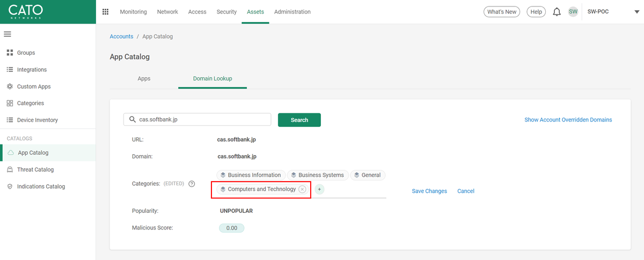Click the notifications bell icon
Image resolution: width=644 pixels, height=260 pixels.
[557, 12]
